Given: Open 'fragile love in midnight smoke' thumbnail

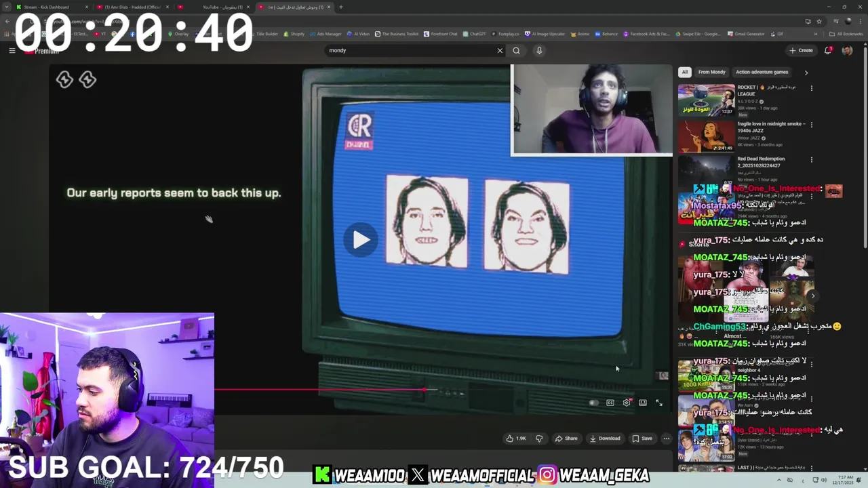Looking at the screenshot, I should (x=706, y=136).
